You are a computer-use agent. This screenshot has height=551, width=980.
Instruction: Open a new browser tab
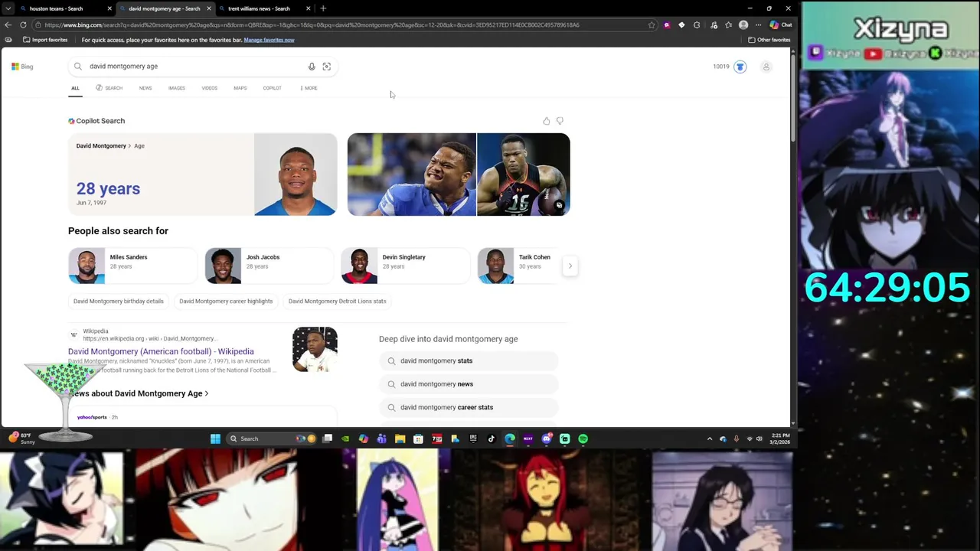click(323, 8)
